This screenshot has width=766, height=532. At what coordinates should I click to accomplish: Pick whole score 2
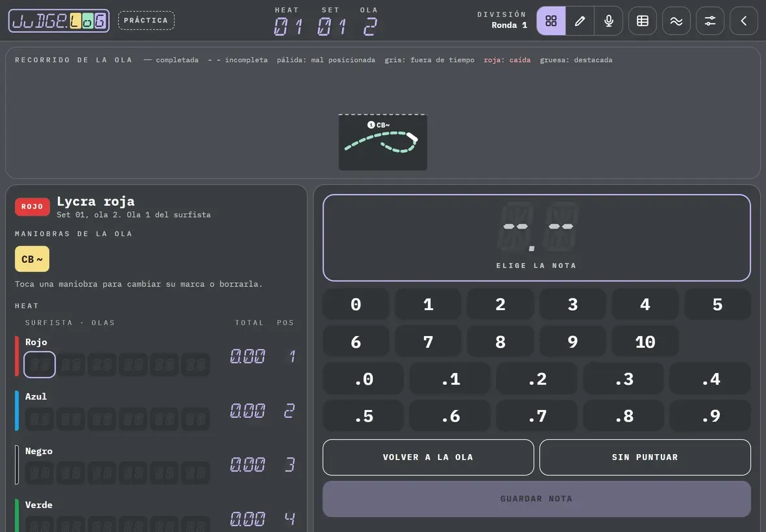coord(500,304)
